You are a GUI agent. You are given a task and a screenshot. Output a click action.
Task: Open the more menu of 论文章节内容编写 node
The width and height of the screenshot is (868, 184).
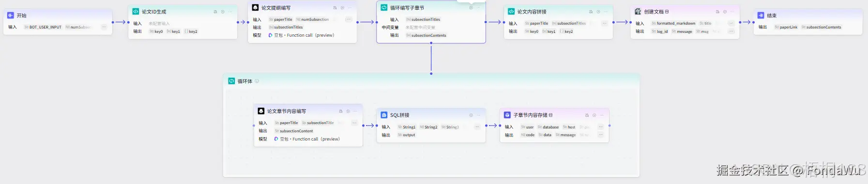pos(355,111)
